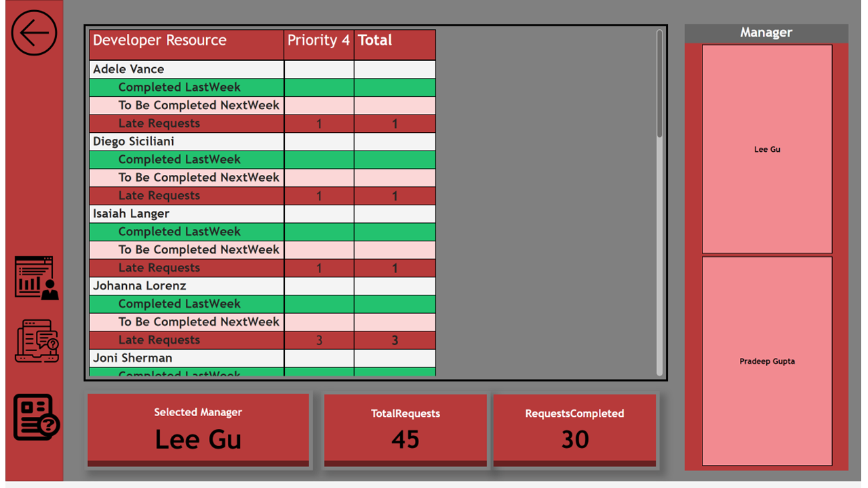Click the RequestsCompleted card showing 30
868x488 pixels.
pyautogui.click(x=574, y=428)
